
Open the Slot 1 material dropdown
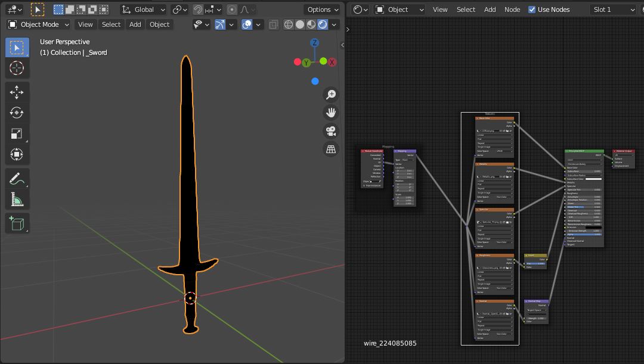[x=613, y=10]
